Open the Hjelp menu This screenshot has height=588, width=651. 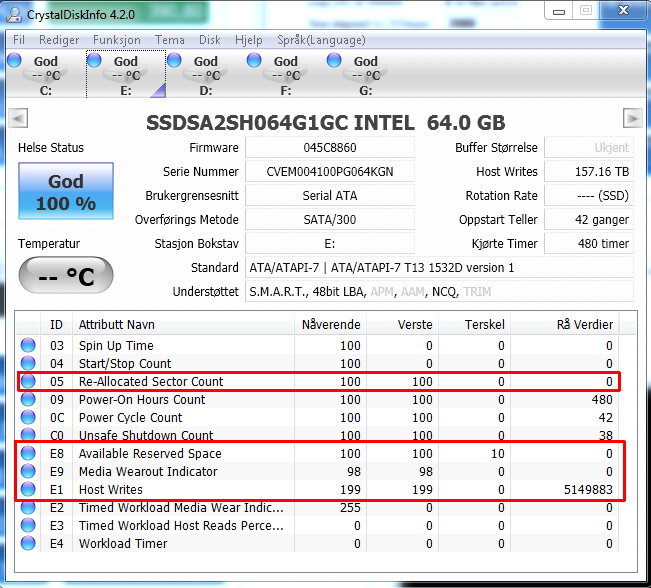click(249, 40)
